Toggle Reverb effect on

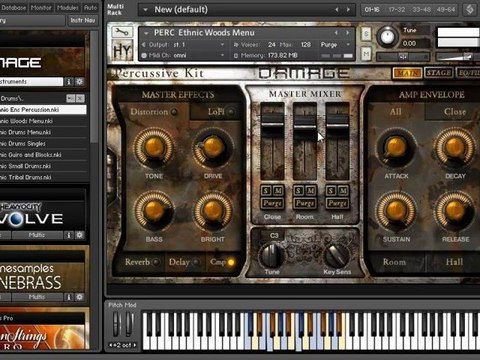coord(156,262)
